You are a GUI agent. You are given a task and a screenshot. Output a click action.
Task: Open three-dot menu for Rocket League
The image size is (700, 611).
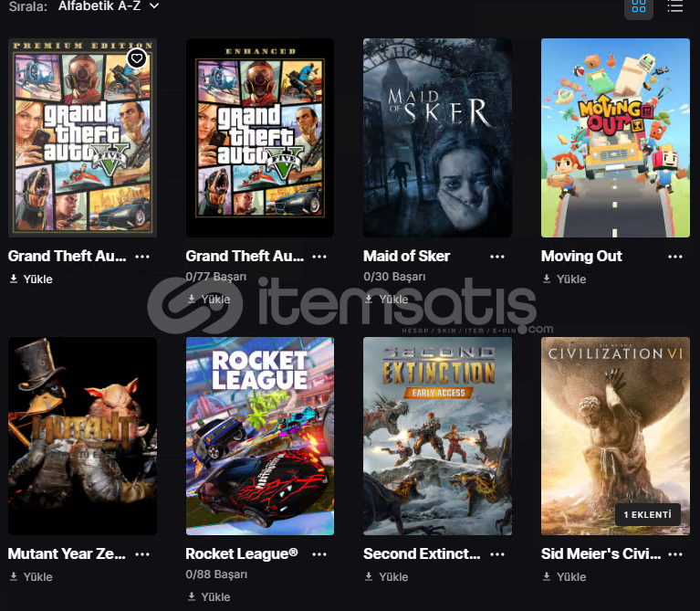tap(319, 554)
